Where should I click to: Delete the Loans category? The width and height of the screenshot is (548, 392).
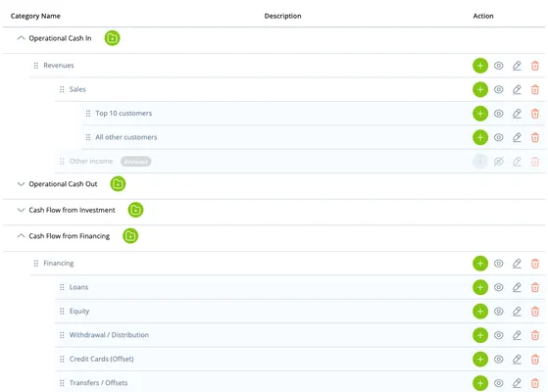pyautogui.click(x=535, y=287)
